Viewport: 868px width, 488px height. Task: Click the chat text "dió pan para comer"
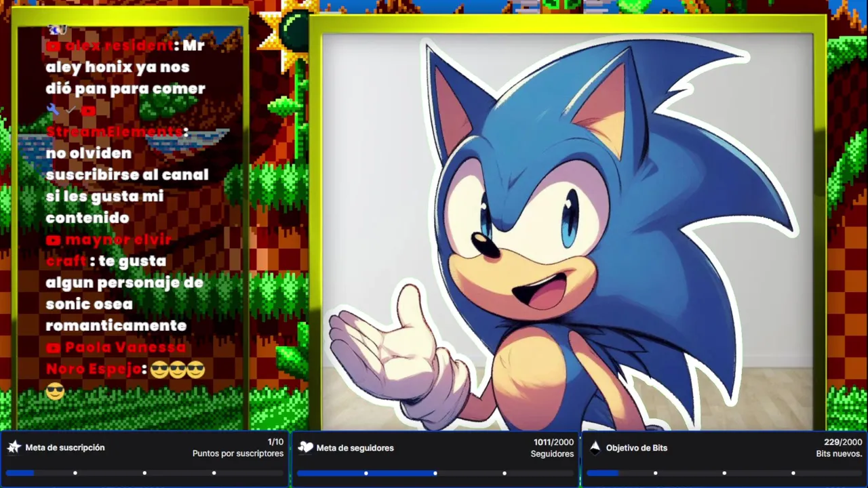tap(125, 89)
